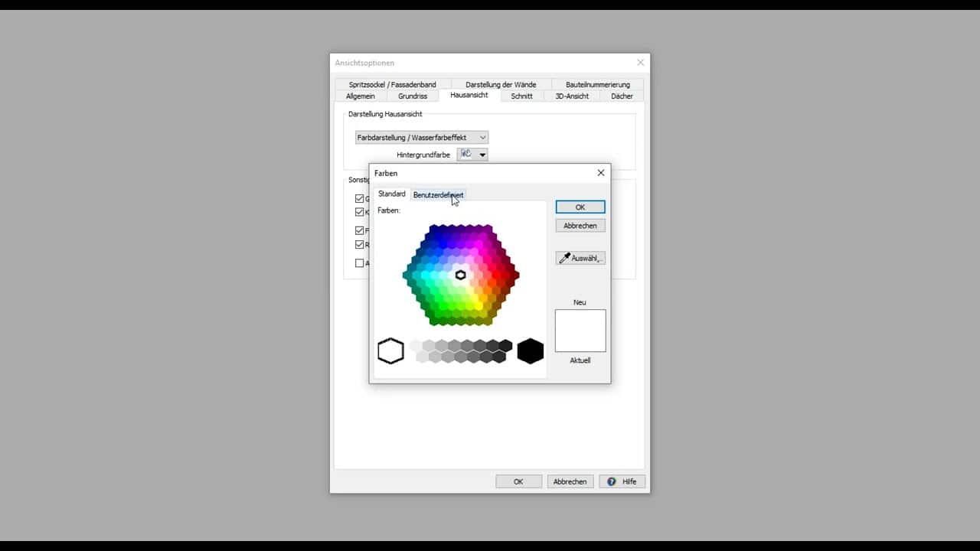Select the large white hexagon swatch

pos(390,351)
